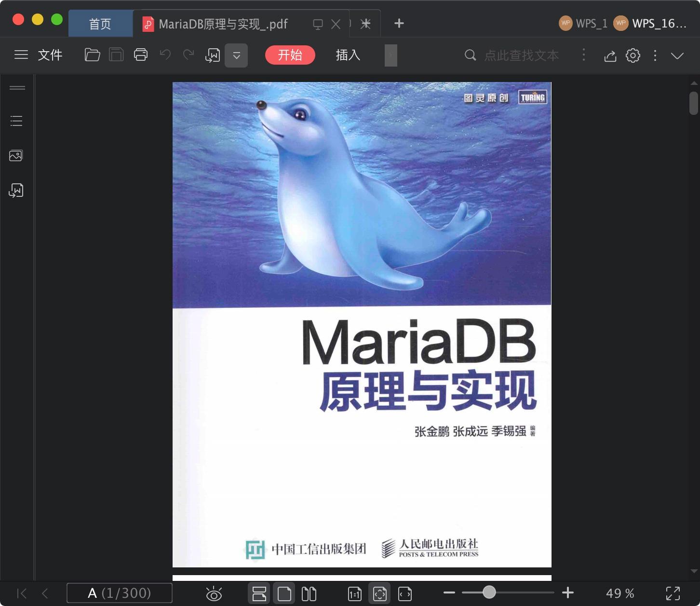This screenshot has width=700, height=606.
Task: Click the vertical scrollbar thumb
Action: 694,103
